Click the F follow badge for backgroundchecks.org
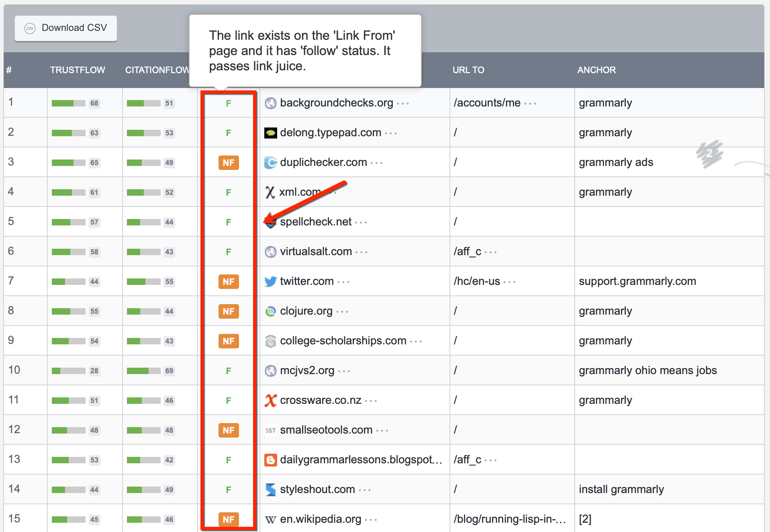This screenshot has height=532, width=770. (x=229, y=103)
